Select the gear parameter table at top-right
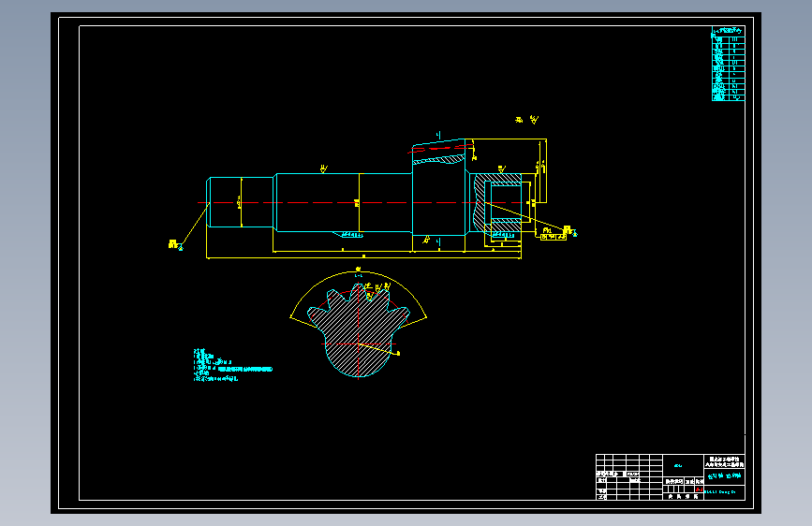The width and height of the screenshot is (812, 526). pos(728,64)
